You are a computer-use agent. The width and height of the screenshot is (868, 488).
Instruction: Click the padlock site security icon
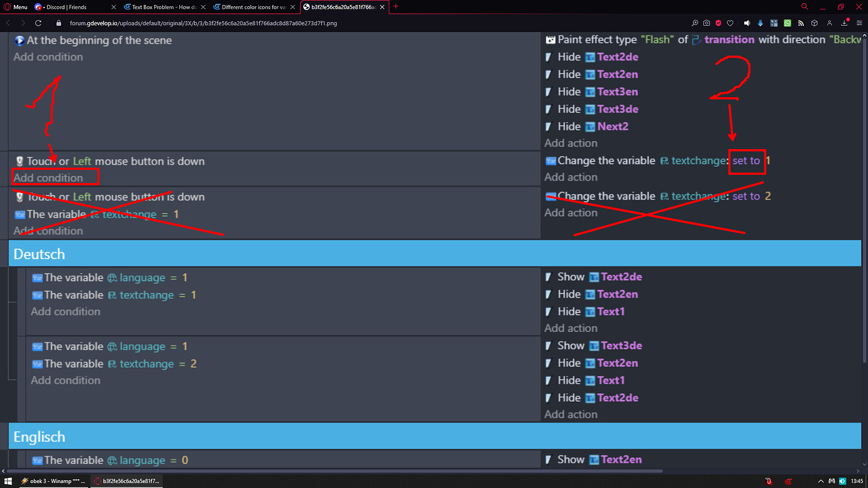pos(58,23)
